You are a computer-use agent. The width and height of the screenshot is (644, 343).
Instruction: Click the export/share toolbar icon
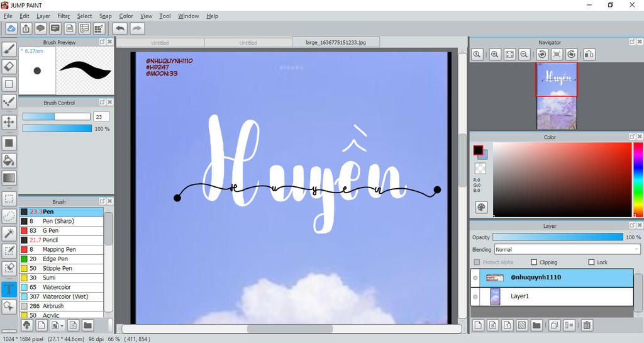coord(26,28)
